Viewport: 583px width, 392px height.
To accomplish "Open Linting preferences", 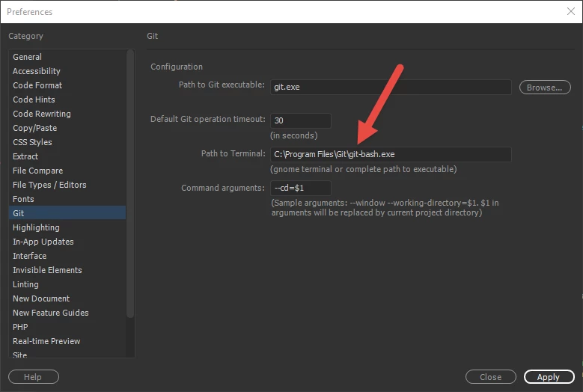I will pyautogui.click(x=67, y=284).
